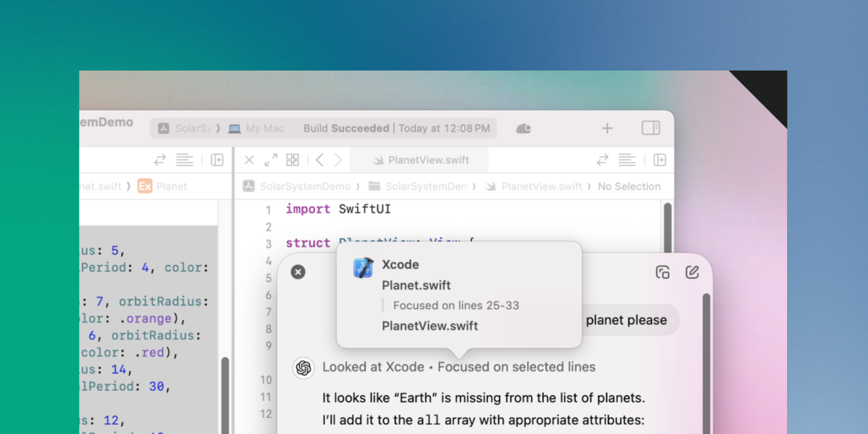Select PlanetView.swift in the Xcode popover
868x434 pixels.
[430, 326]
